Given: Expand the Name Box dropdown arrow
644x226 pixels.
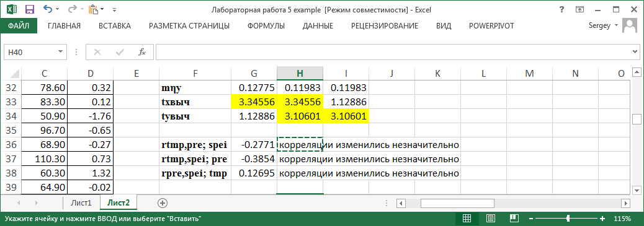Looking at the screenshot, I should coord(60,52).
